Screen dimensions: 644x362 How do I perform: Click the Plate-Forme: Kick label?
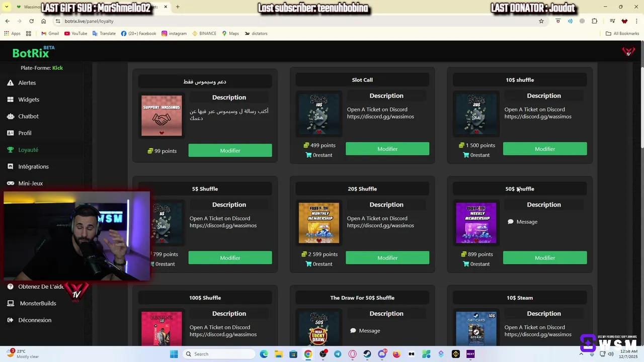click(x=42, y=68)
